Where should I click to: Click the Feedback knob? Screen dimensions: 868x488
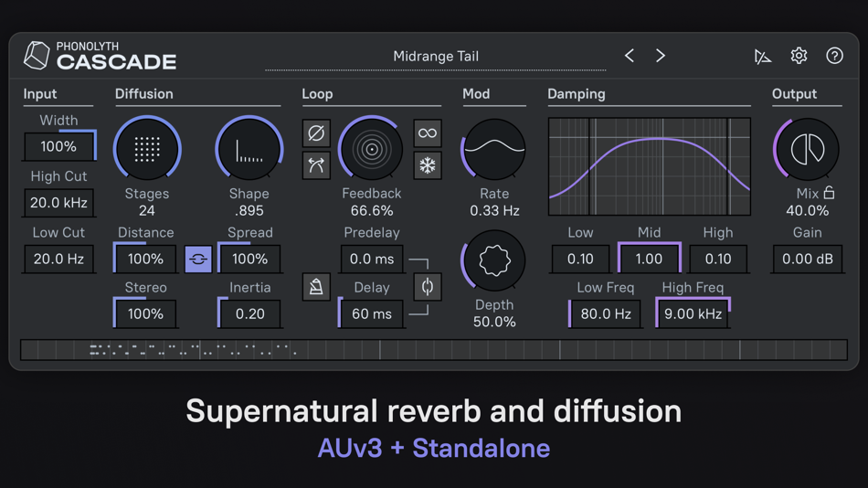(372, 148)
